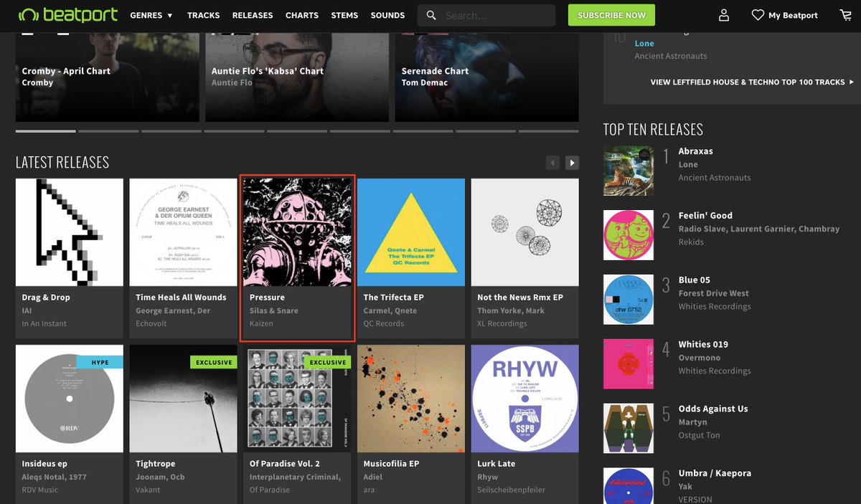The height and width of the screenshot is (504, 861).
Task: Focus the Search input field
Action: (497, 15)
